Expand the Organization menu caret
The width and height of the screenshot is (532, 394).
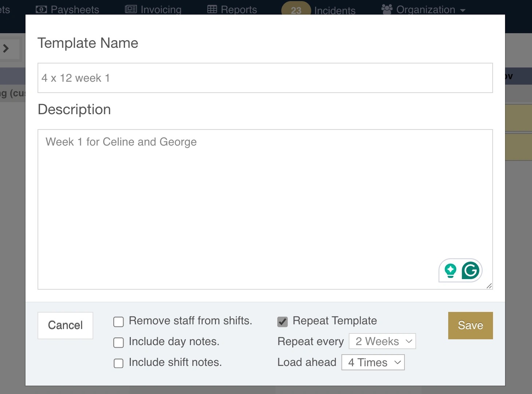pos(463,11)
